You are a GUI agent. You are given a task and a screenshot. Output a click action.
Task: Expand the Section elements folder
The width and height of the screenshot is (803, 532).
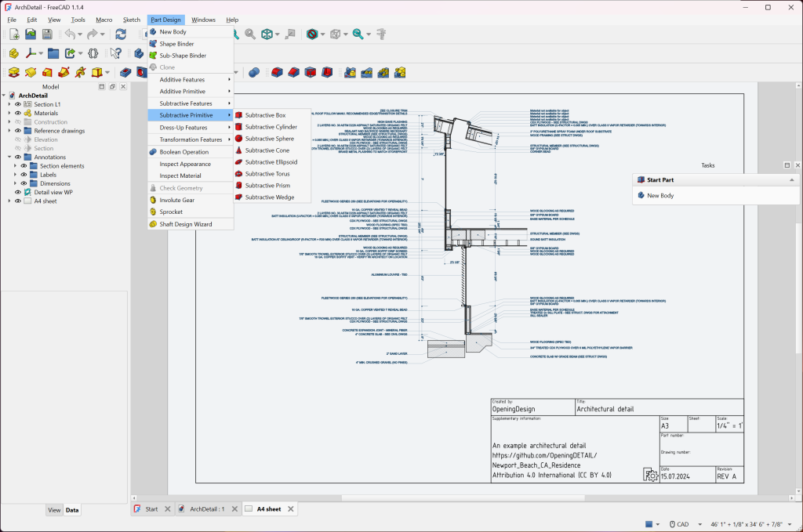[x=15, y=166]
